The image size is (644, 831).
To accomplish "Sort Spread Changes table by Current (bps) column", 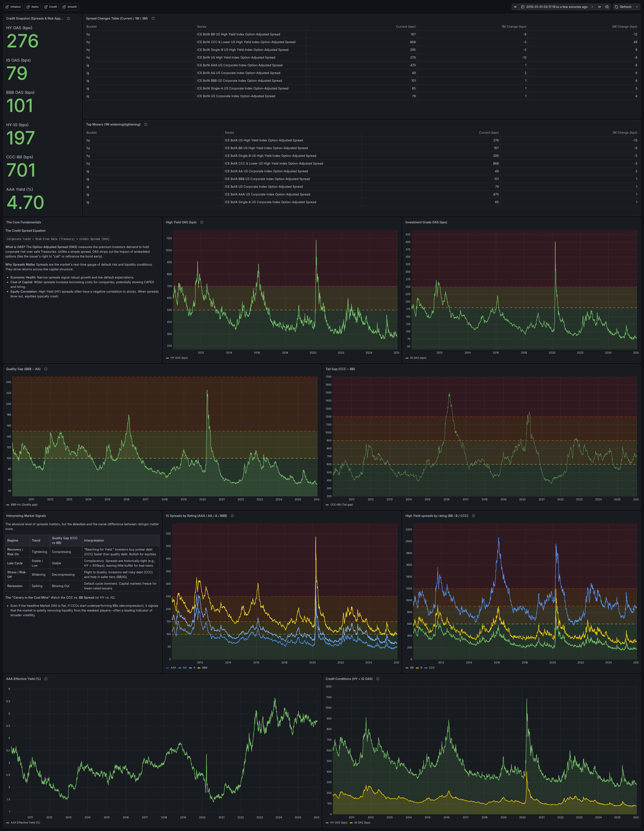I will click(406, 27).
